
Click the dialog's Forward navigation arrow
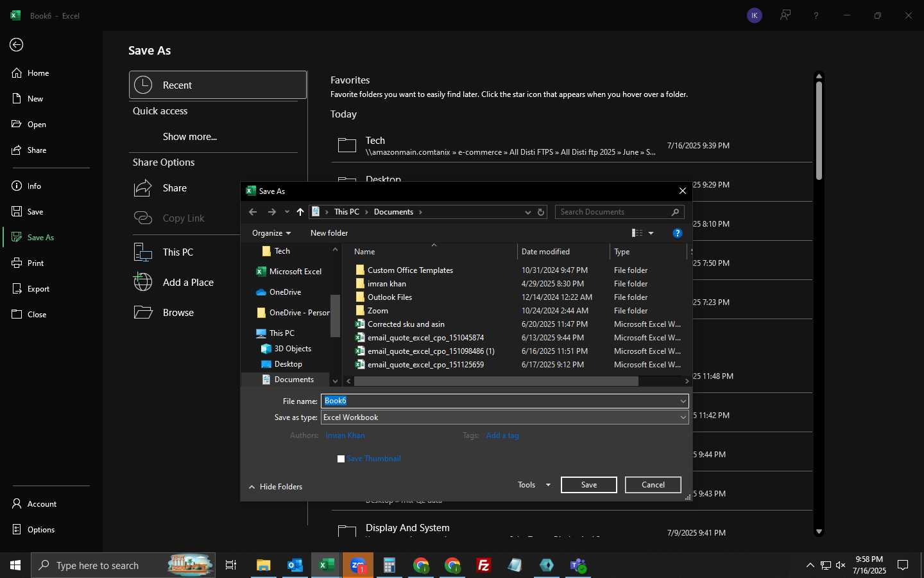tap(272, 212)
